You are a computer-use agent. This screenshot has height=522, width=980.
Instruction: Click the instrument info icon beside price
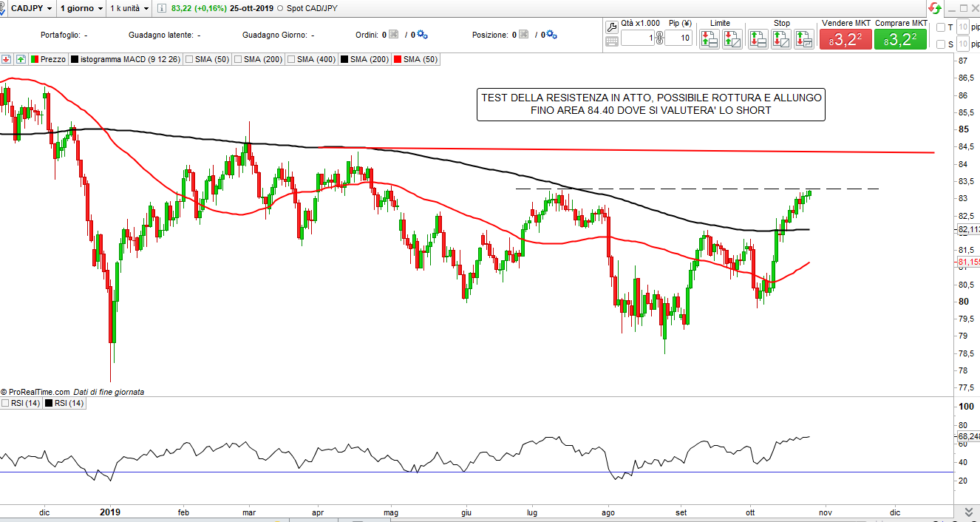[161, 8]
